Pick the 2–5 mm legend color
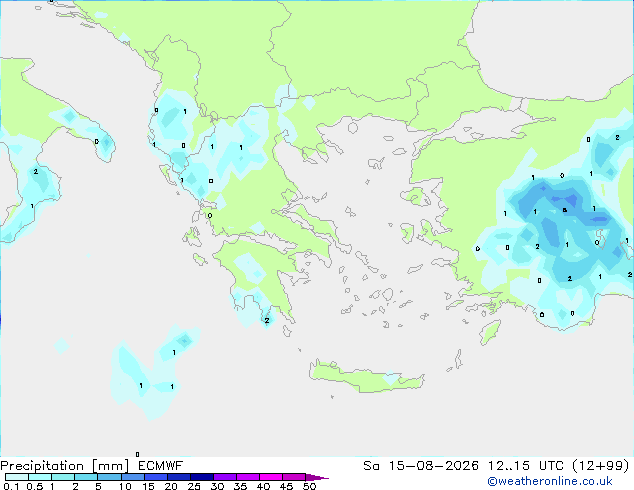 coord(86,477)
